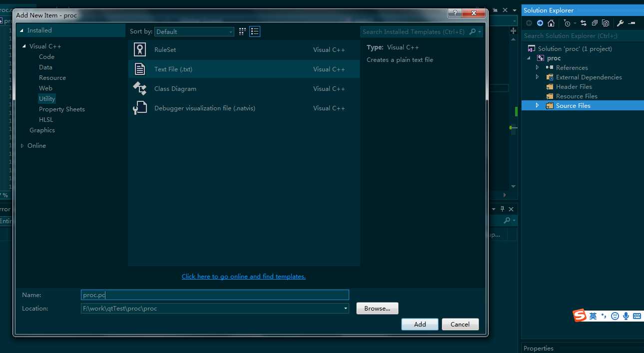The height and width of the screenshot is (353, 644).
Task: Select Source Files text in Solution Explorer
Action: click(x=573, y=105)
